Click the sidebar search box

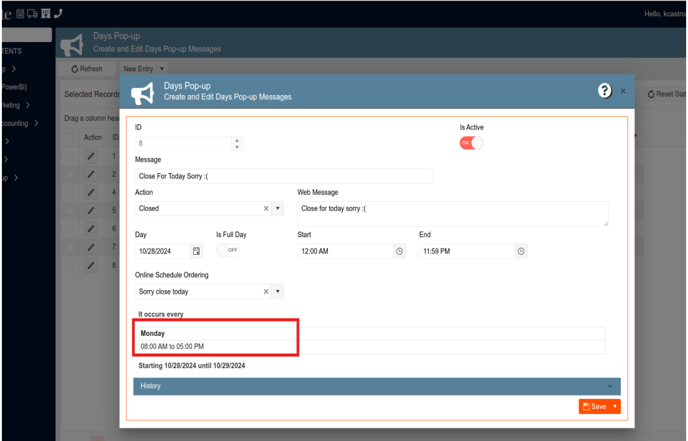click(27, 35)
